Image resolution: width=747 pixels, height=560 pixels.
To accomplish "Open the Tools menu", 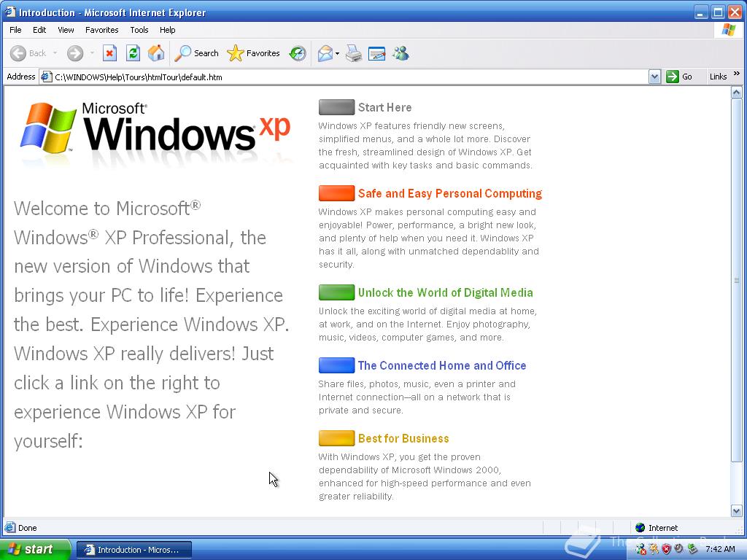I will click(139, 29).
